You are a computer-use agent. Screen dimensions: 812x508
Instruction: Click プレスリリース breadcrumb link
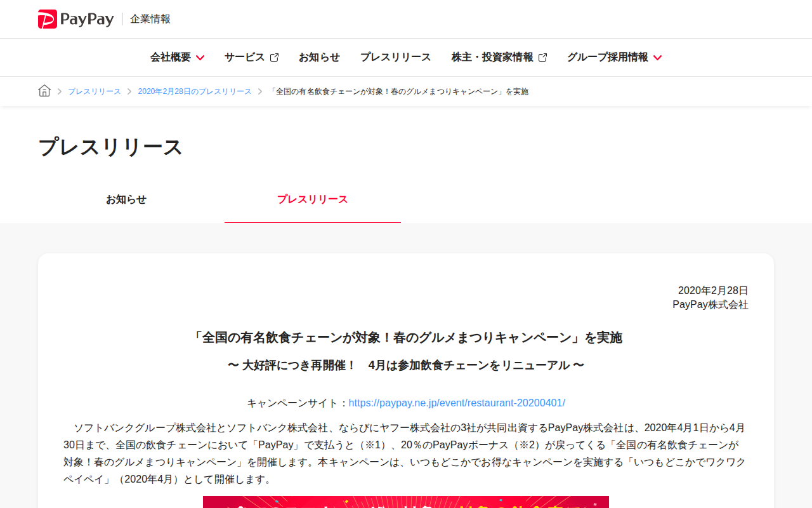point(95,91)
